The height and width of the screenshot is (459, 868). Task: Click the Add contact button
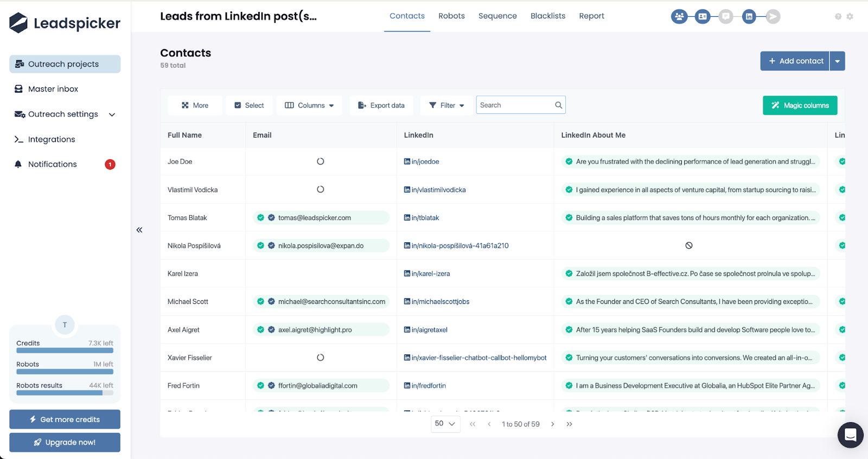click(795, 61)
